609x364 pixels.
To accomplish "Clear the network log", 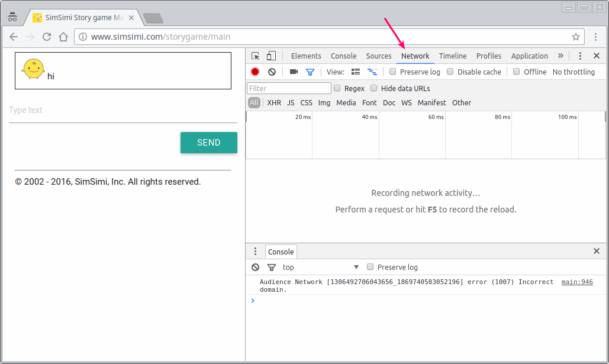I will tap(272, 72).
